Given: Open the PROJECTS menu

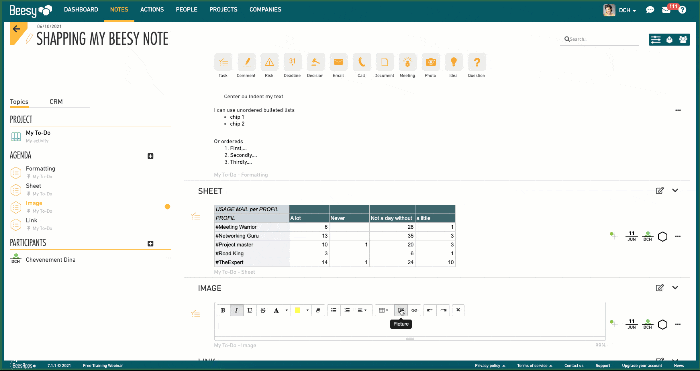Looking at the screenshot, I should click(x=223, y=9).
